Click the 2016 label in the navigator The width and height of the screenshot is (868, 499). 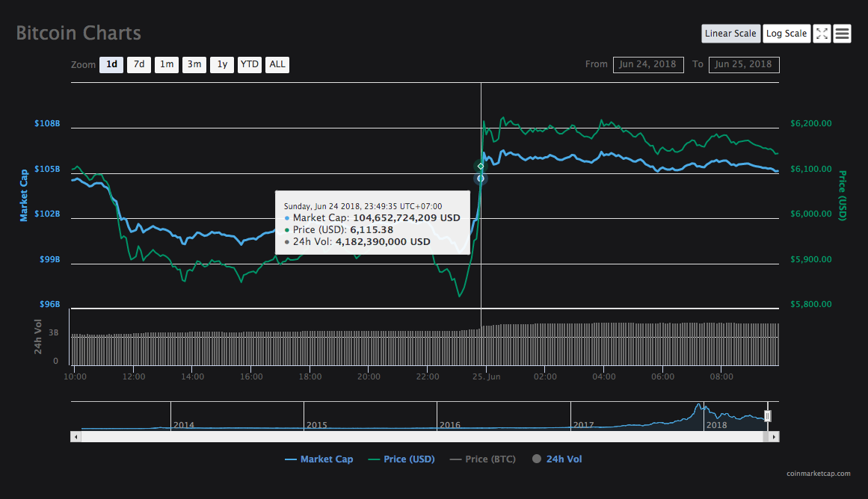point(450,425)
